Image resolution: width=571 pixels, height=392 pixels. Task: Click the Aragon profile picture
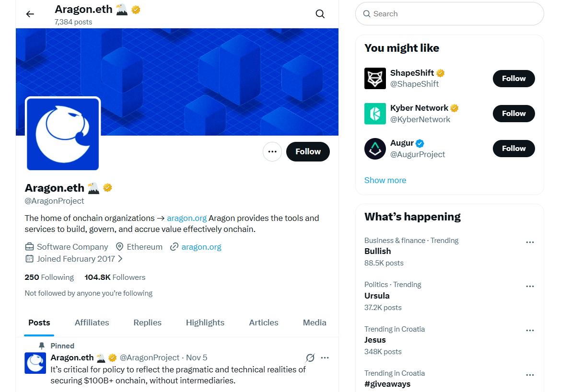pos(63,134)
